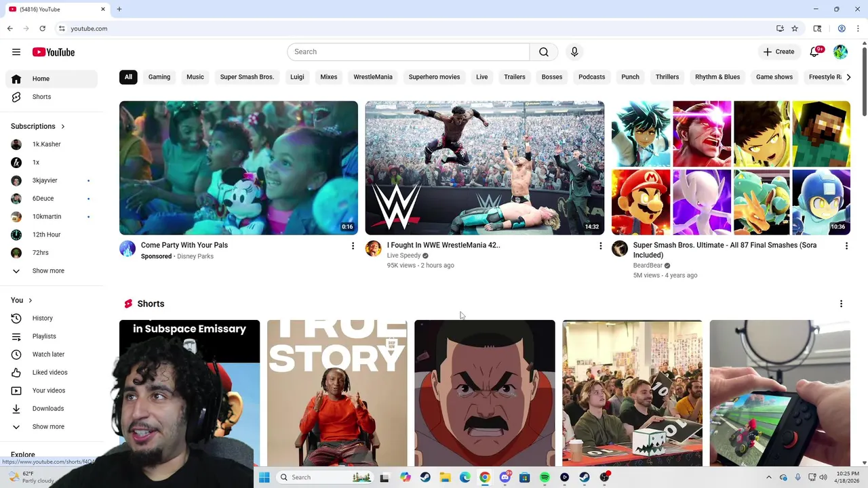Open the Come Party With Your Pals title

pos(184,245)
